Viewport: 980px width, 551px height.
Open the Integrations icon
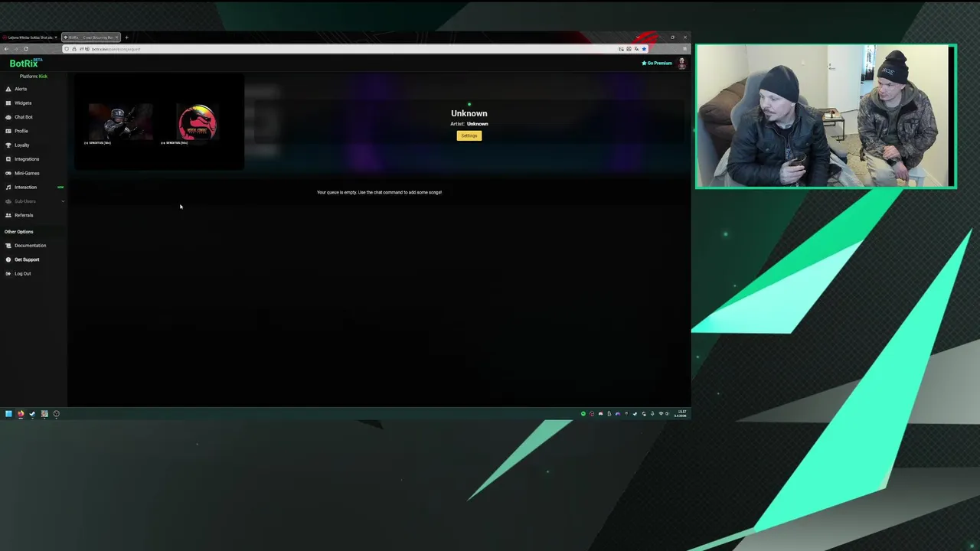pyautogui.click(x=8, y=159)
